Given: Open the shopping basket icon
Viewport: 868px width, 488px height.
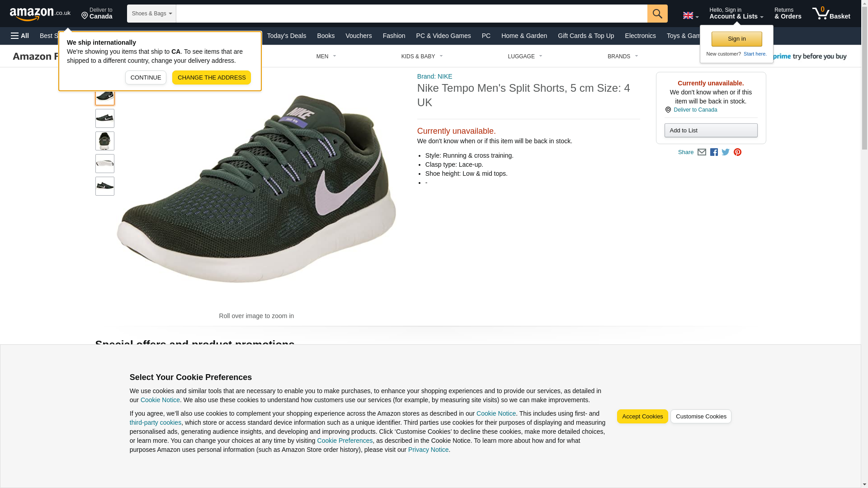Looking at the screenshot, I should click(x=830, y=14).
